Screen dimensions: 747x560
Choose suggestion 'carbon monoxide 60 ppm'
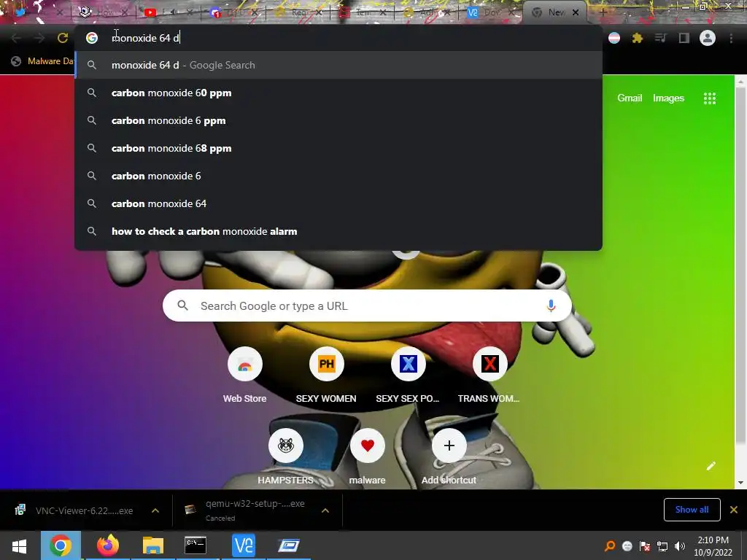click(338, 93)
